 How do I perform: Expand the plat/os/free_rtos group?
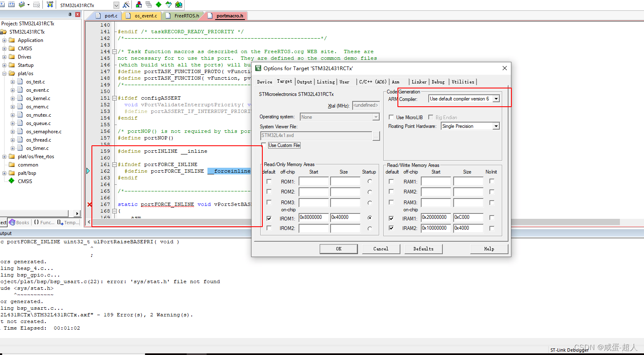coord(4,157)
